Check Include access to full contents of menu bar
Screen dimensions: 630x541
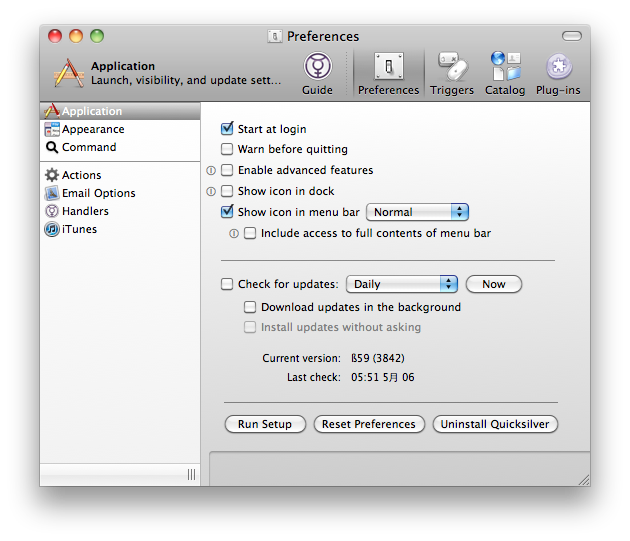pyautogui.click(x=250, y=233)
